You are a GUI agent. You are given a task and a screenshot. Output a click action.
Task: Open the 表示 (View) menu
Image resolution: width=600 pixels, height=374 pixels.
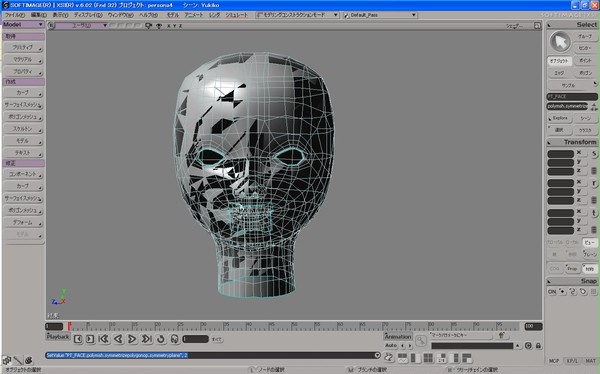(x=60, y=15)
